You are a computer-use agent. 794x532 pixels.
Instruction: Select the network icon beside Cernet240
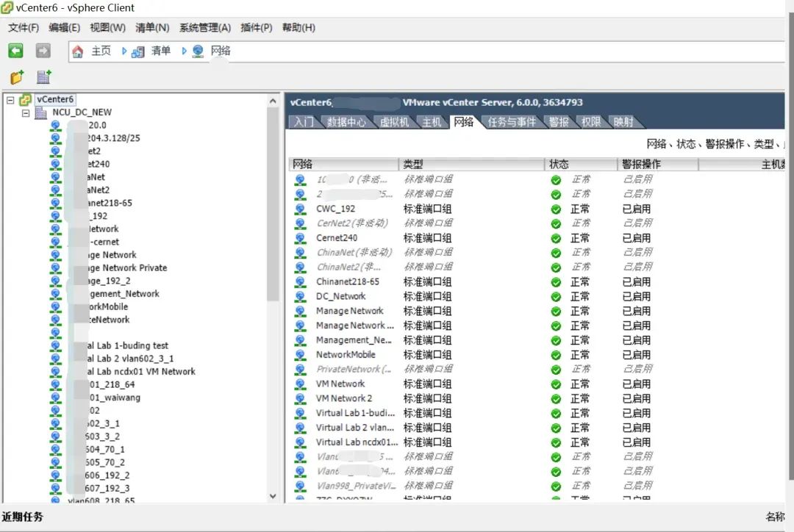[x=301, y=237]
